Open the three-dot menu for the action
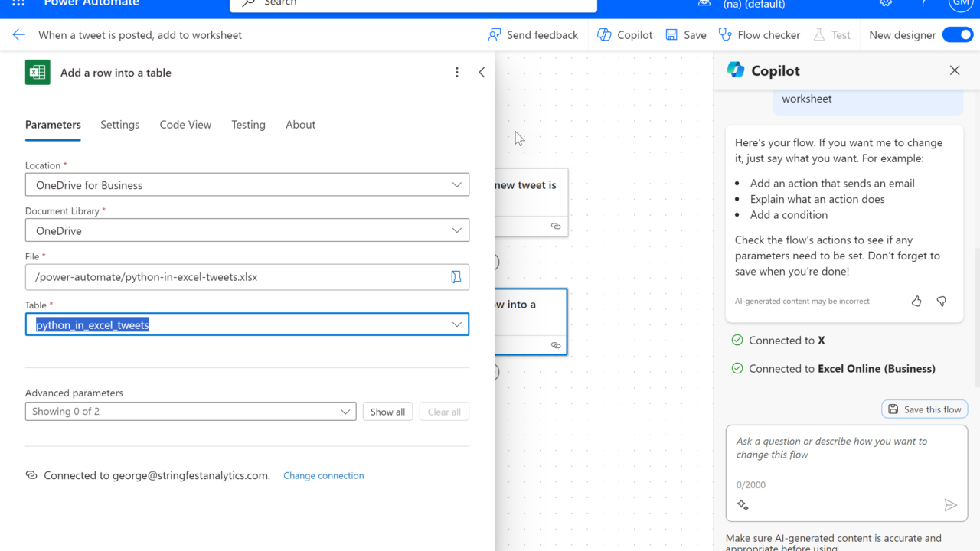 pos(457,73)
